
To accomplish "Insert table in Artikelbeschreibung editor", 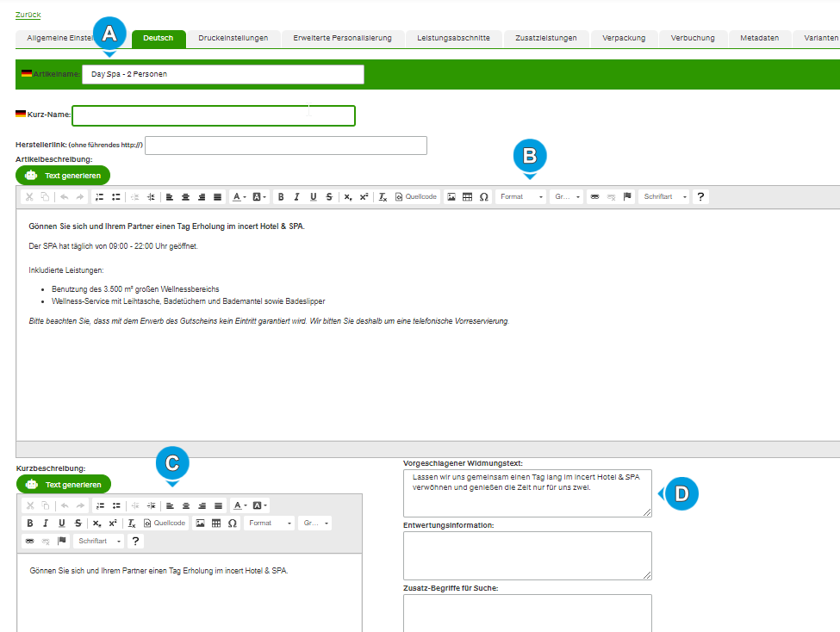I will [468, 197].
